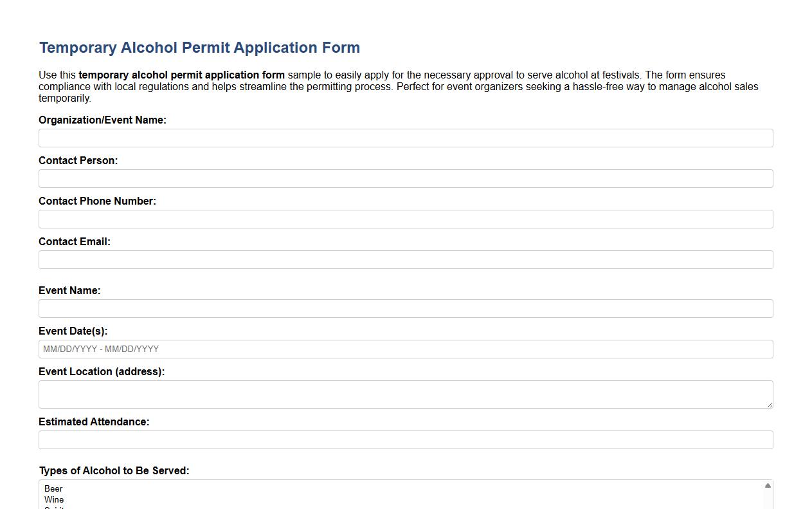Click the alcohol list scrollbar track
The image size is (812, 509).
(x=767, y=499)
